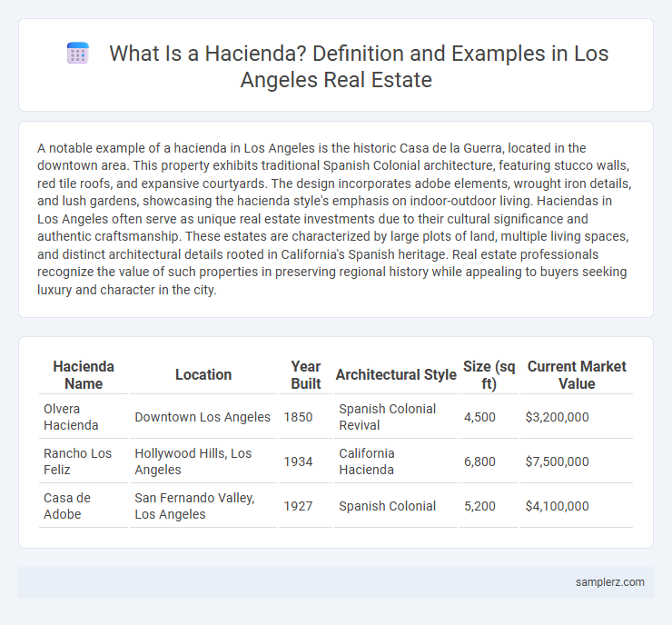Click the Hollywood Hills, Los Angeles cell
Screen dimensions: 672x625
pyautogui.click(x=203, y=461)
